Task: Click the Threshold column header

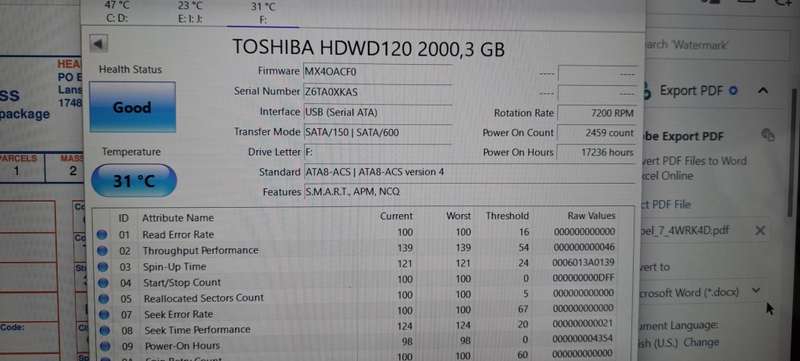Action: tap(507, 216)
